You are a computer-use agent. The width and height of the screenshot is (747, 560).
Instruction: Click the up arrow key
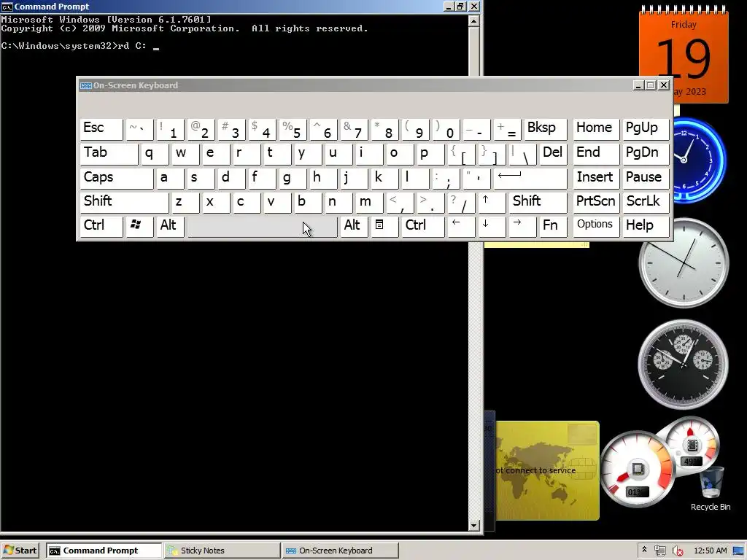pyautogui.click(x=492, y=202)
